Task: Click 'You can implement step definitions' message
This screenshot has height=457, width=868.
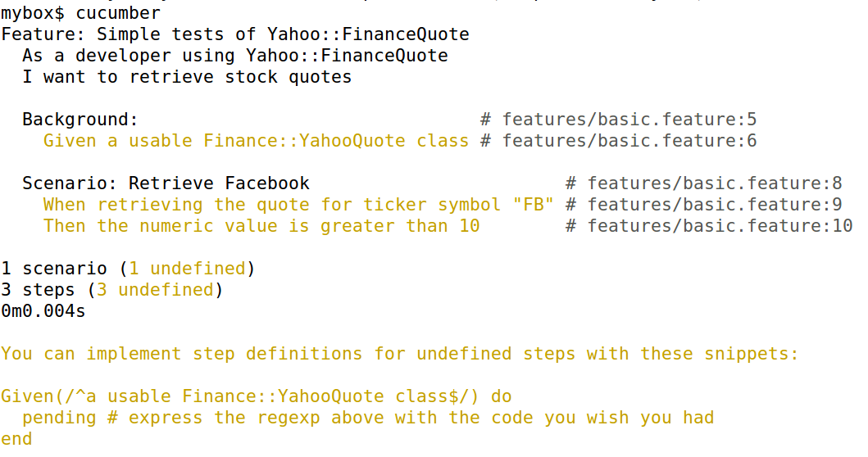Action: (x=400, y=354)
